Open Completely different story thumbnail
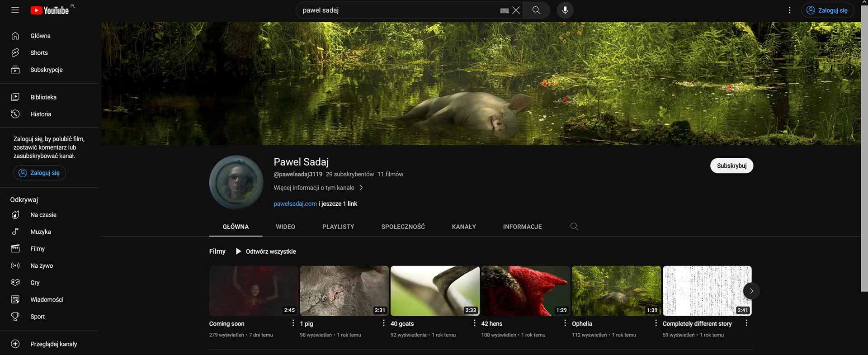Image resolution: width=868 pixels, height=355 pixels. 707,291
